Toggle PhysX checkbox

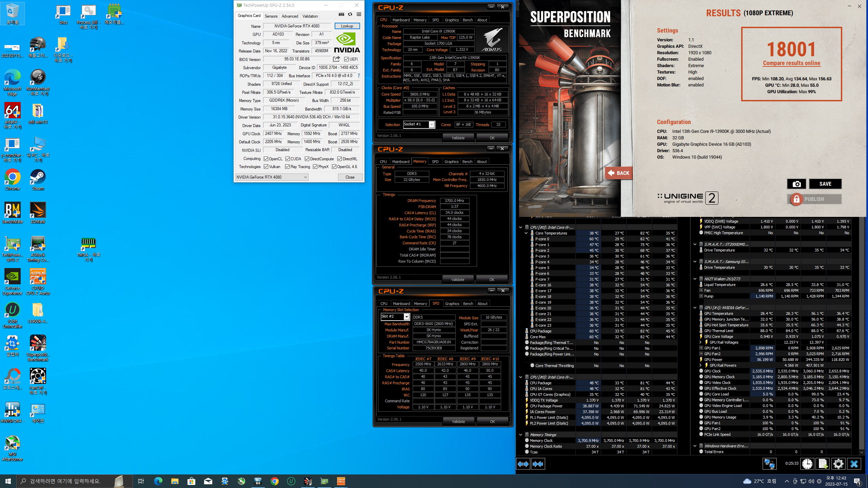315,166
